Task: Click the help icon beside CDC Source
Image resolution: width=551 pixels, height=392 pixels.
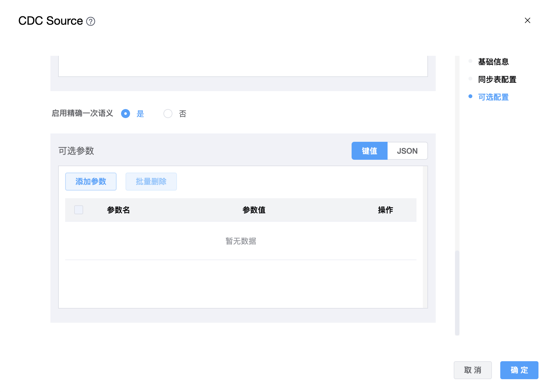Action: click(x=91, y=21)
